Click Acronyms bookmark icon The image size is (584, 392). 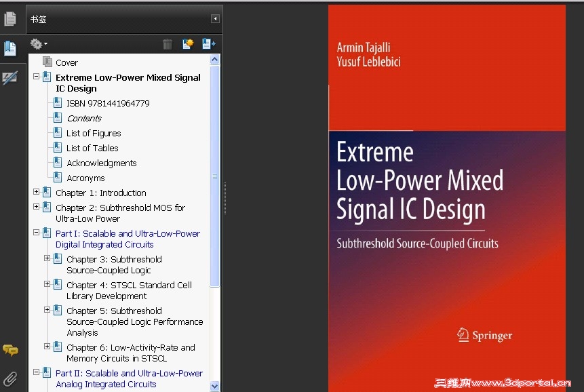[x=58, y=177]
